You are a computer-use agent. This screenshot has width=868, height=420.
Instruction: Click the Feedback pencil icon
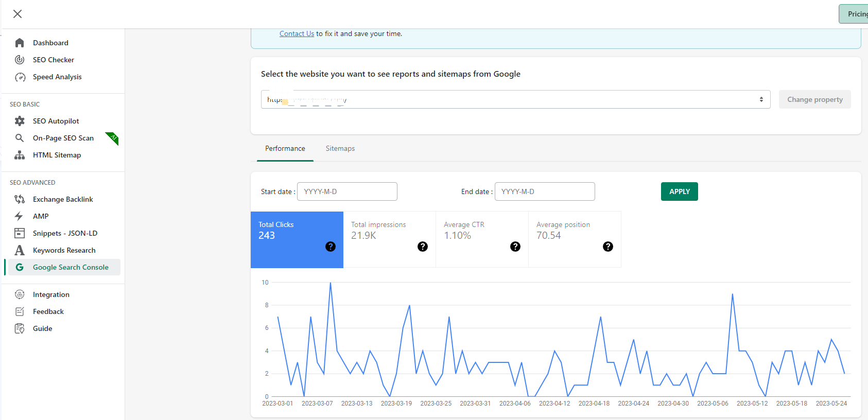click(20, 311)
